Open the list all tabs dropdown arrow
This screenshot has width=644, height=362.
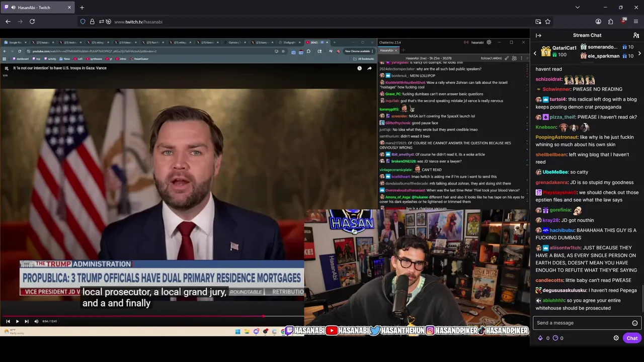pyautogui.click(x=578, y=8)
